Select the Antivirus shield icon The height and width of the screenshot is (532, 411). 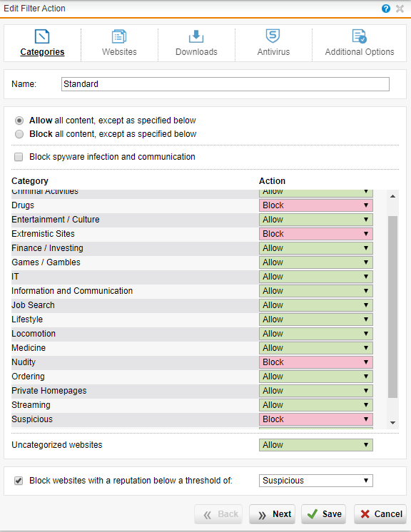273,36
